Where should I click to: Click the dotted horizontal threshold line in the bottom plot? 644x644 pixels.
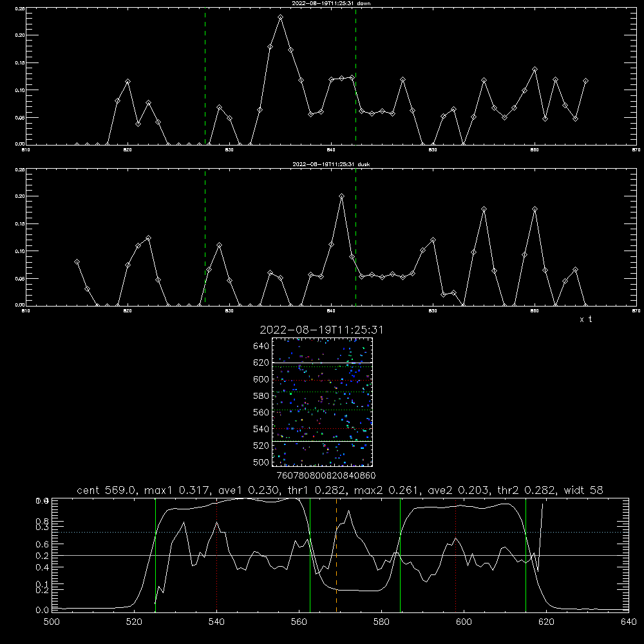pos(340,533)
